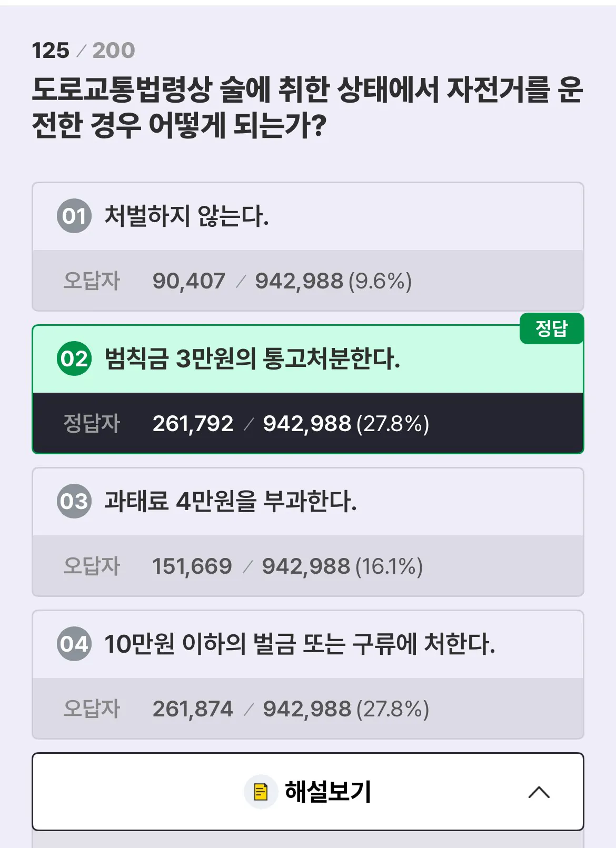Click the 90,407 wrong answerers count
The image size is (616, 848).
coord(188,281)
